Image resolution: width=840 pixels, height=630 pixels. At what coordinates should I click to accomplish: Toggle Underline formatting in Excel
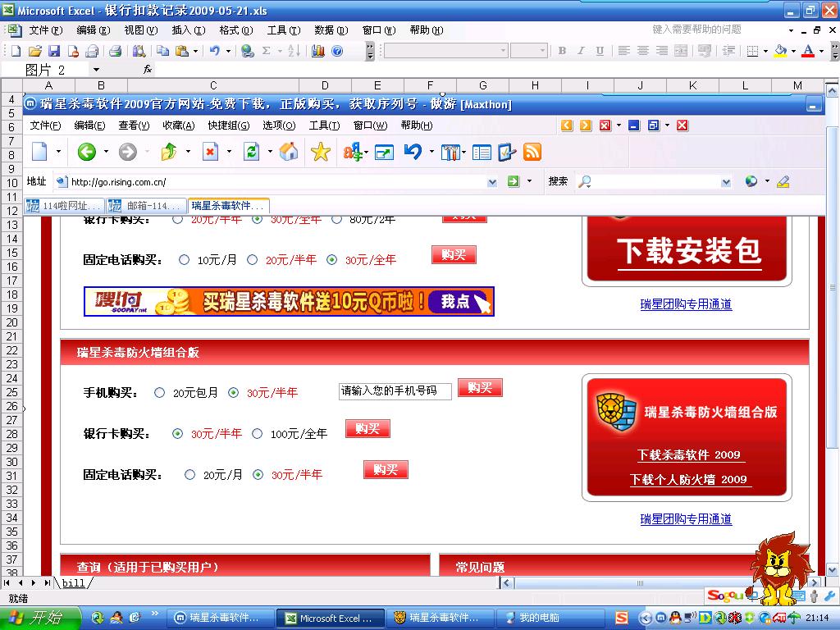point(600,51)
